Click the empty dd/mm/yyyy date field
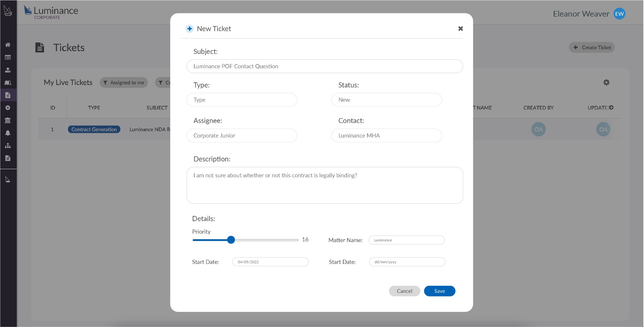The height and width of the screenshot is (327, 644). pos(407,262)
